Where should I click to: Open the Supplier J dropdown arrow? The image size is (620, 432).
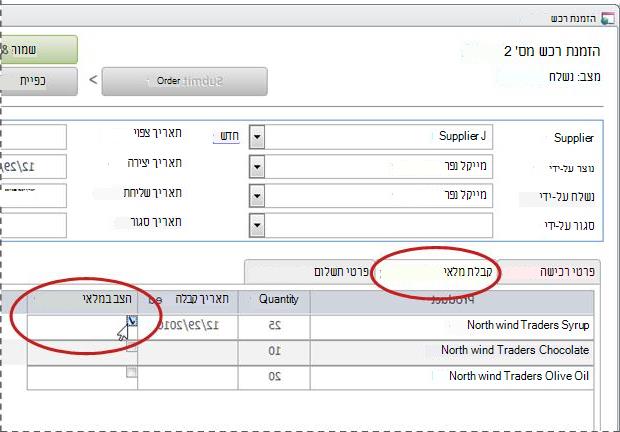coord(257,137)
